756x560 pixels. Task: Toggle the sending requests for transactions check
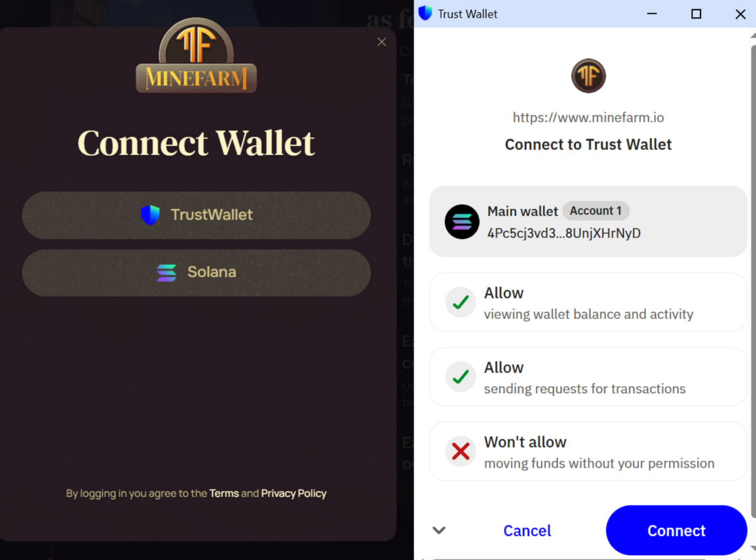[x=461, y=377]
